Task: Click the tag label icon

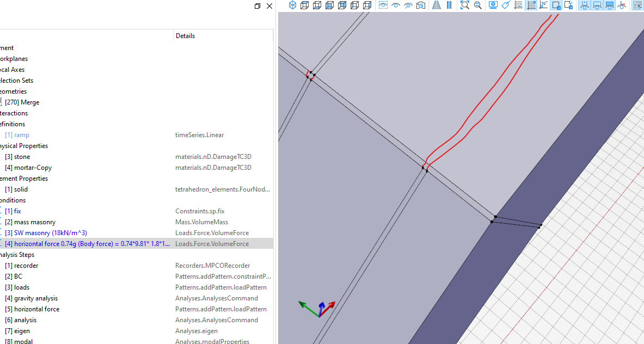Action: click(x=506, y=5)
